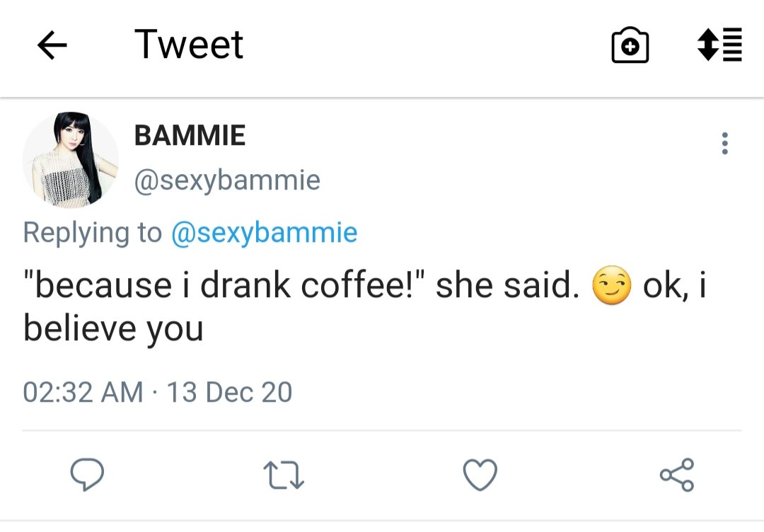Tap the 13 Dec 20 date

coord(228,392)
